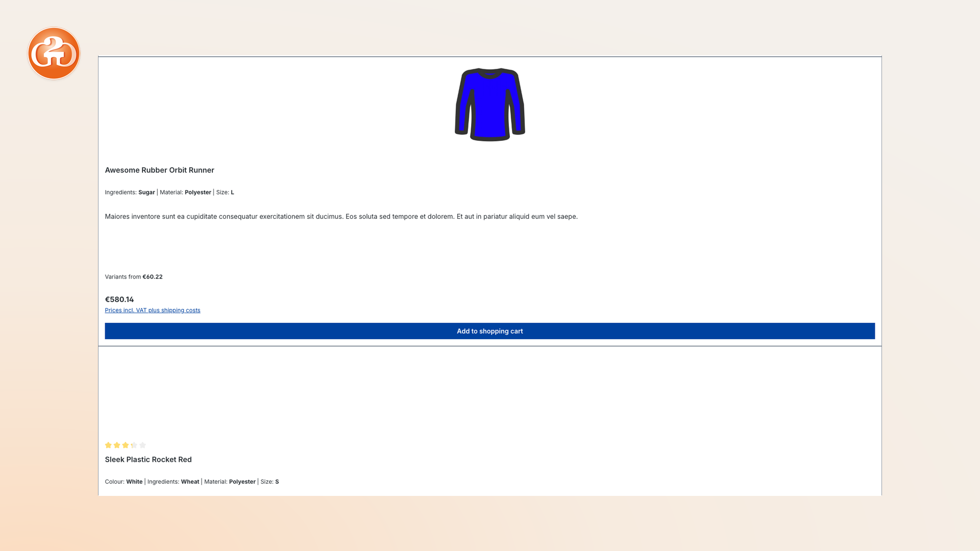
Task: Click the Ingredients: Sugar text
Action: point(130,192)
